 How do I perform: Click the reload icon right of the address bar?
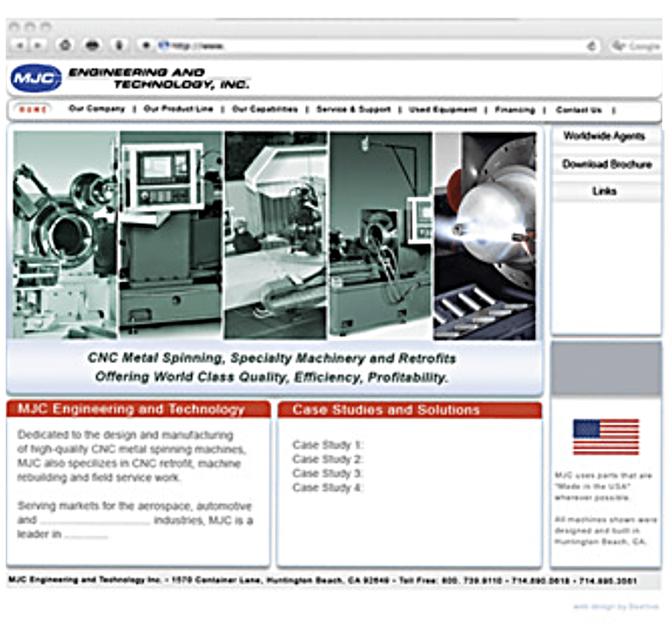click(592, 46)
